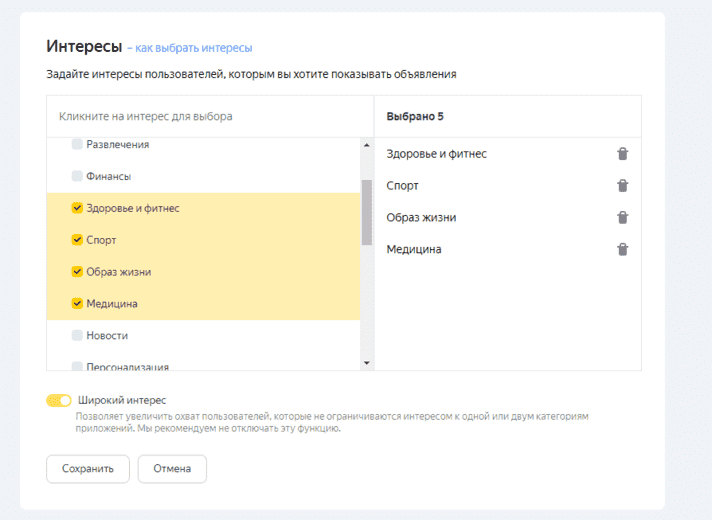
Task: Open 'как выбрать интересы' help link
Action: (193, 48)
